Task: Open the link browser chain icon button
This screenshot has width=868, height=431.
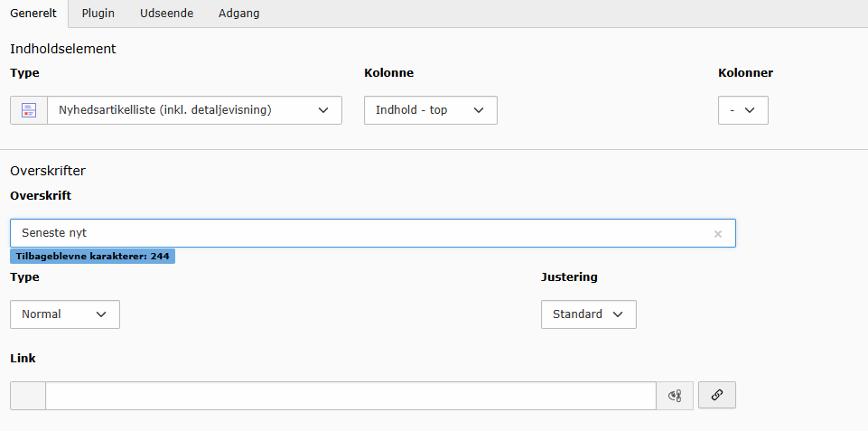Action: tap(717, 395)
